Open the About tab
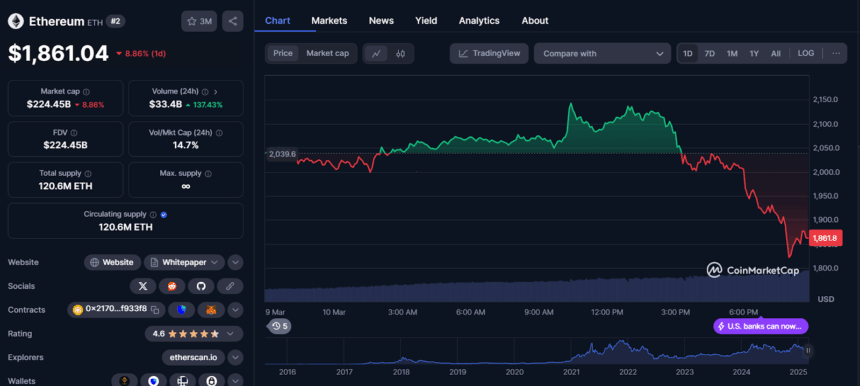This screenshot has height=386, width=860. pyautogui.click(x=535, y=20)
